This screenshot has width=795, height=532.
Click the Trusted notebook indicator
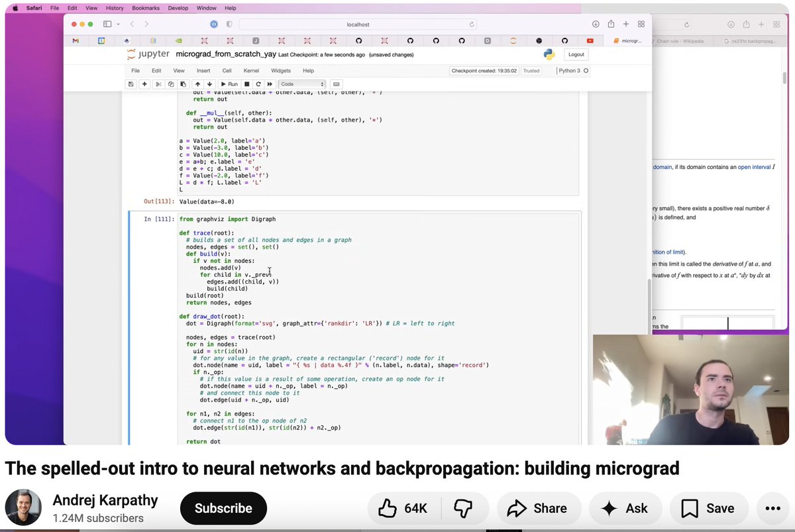531,70
